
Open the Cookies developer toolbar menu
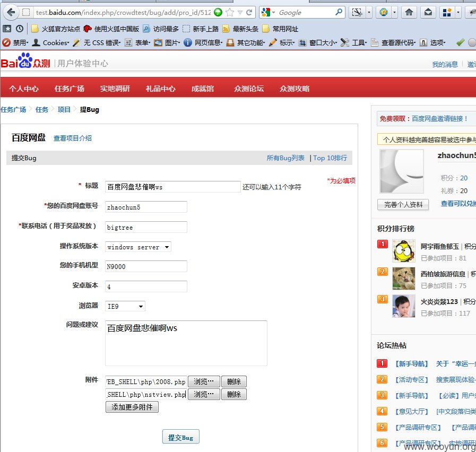click(x=51, y=42)
